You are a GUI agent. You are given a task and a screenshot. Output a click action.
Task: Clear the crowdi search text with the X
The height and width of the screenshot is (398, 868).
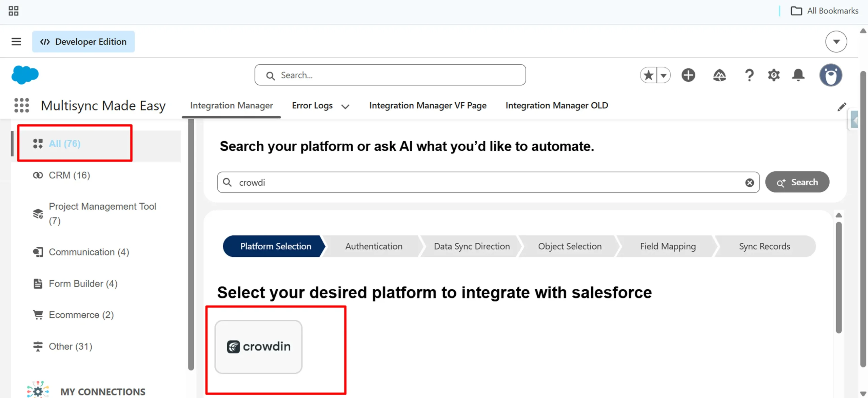pos(749,183)
